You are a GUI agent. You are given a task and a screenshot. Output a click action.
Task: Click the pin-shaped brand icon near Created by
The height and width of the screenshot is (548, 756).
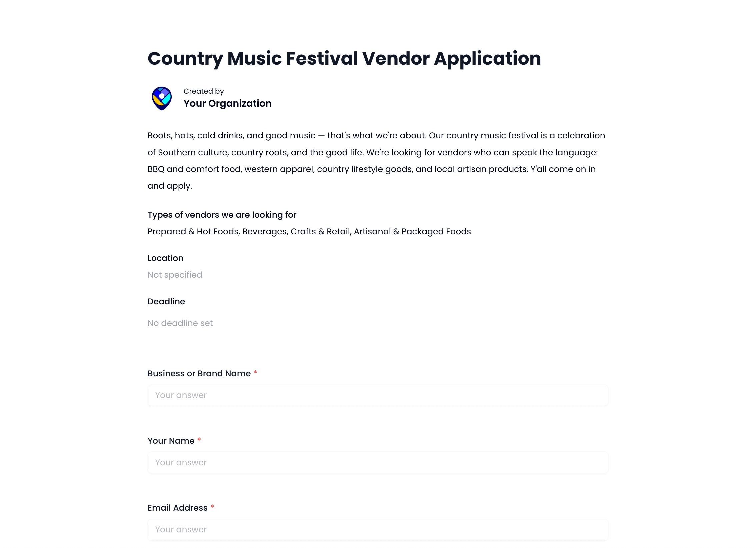click(x=162, y=98)
